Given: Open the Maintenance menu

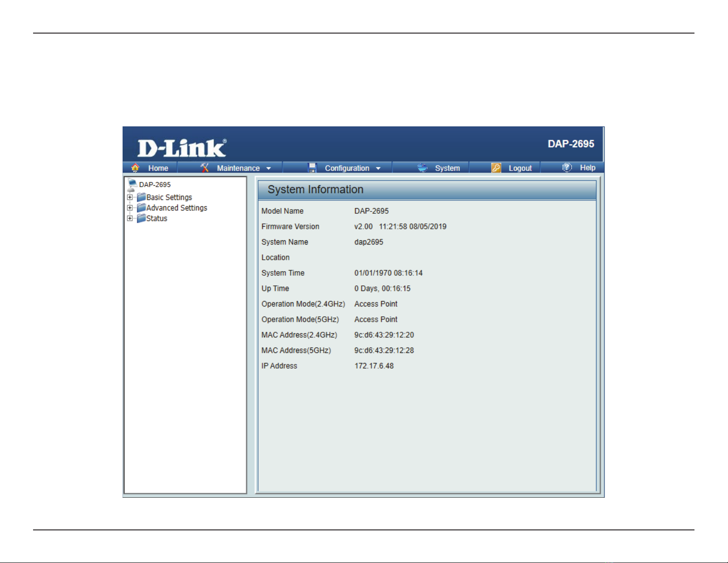Looking at the screenshot, I should coord(238,168).
